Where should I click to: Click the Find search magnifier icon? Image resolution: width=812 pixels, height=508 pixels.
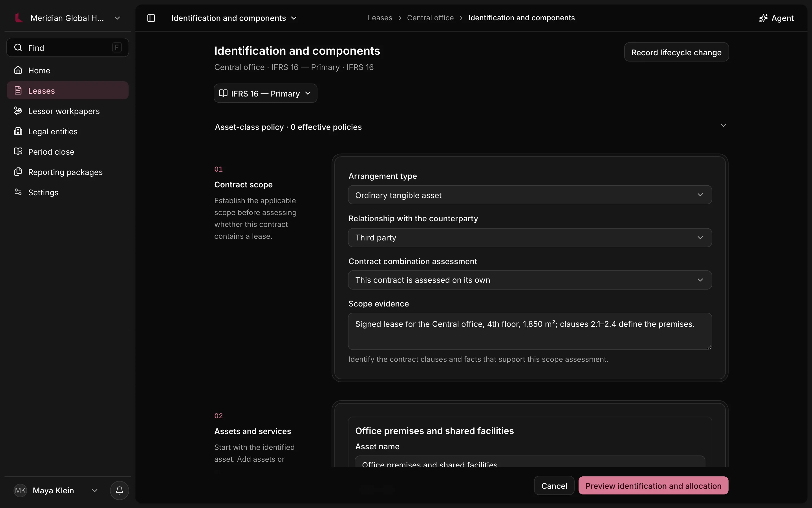point(18,47)
